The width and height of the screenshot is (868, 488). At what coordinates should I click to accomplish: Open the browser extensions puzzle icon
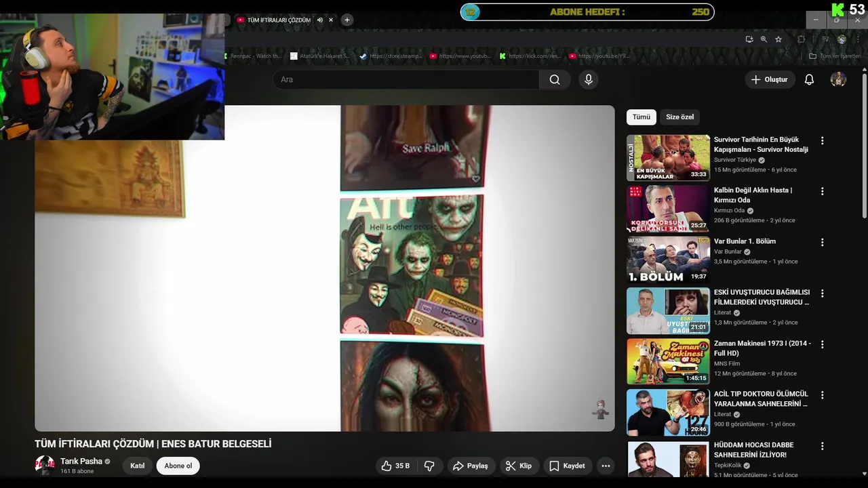pyautogui.click(x=801, y=39)
